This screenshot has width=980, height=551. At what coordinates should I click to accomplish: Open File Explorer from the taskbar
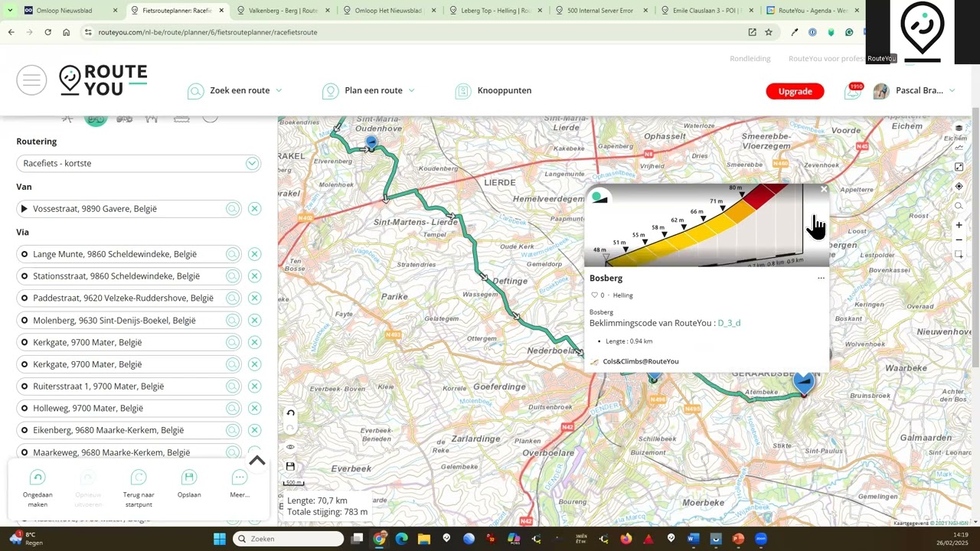[423, 539]
